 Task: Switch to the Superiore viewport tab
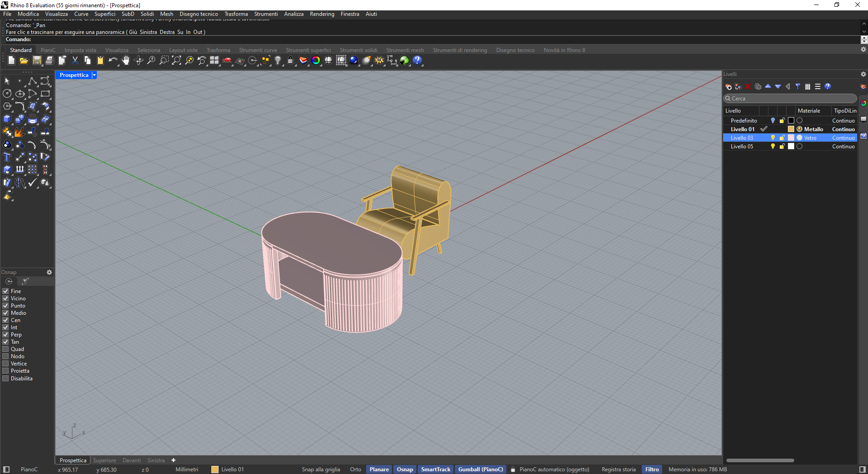104,460
